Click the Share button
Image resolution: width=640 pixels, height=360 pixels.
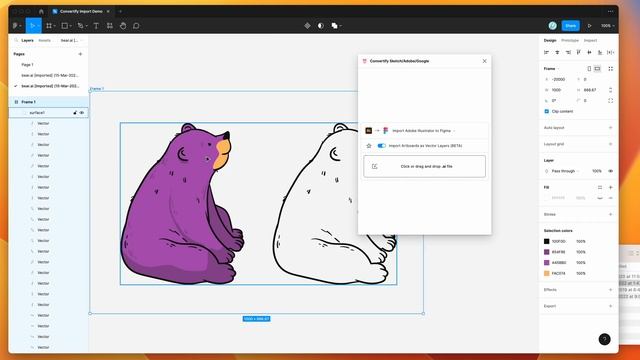pos(571,26)
